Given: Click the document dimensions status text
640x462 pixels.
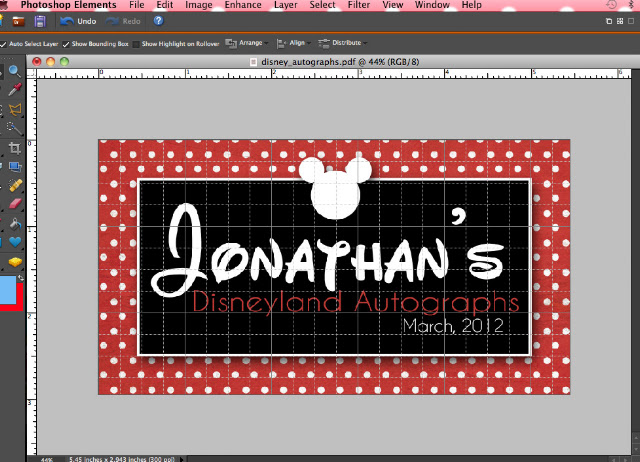Looking at the screenshot, I should 122,459.
